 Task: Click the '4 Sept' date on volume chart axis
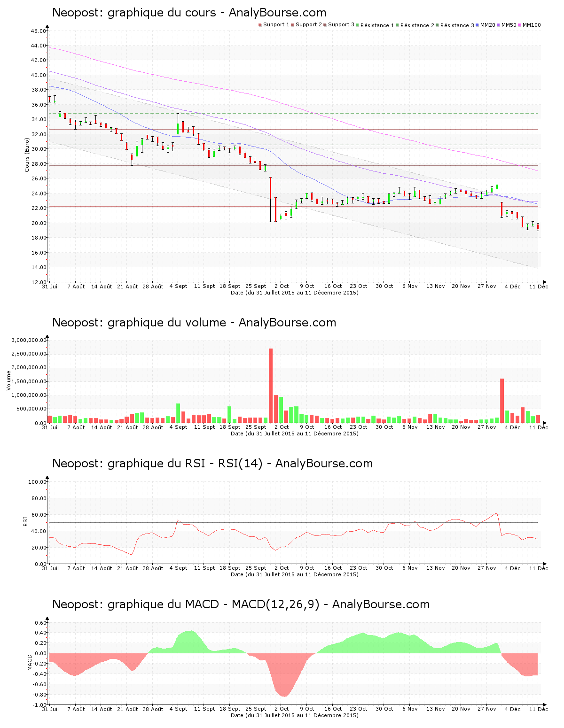[178, 427]
